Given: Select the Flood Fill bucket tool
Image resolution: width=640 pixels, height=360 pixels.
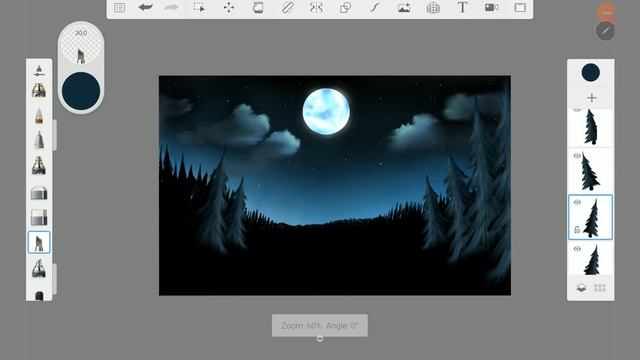Looking at the screenshot, I should point(258,7).
